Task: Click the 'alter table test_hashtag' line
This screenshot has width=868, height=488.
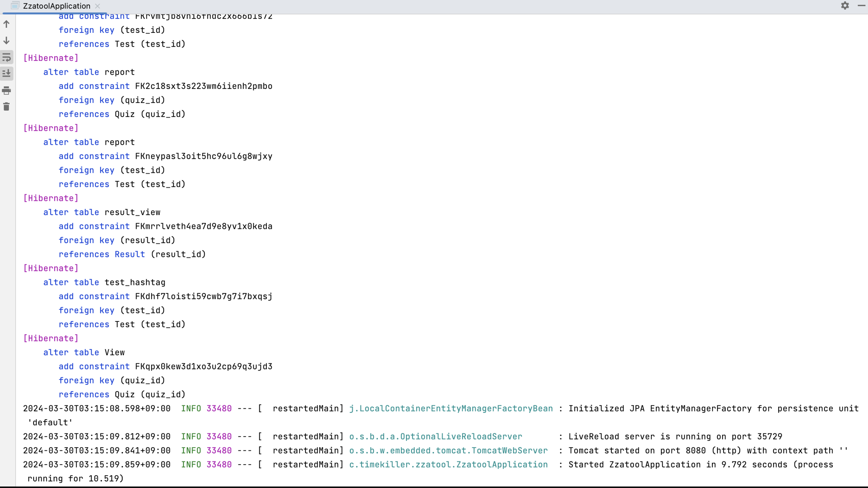Action: (x=104, y=283)
